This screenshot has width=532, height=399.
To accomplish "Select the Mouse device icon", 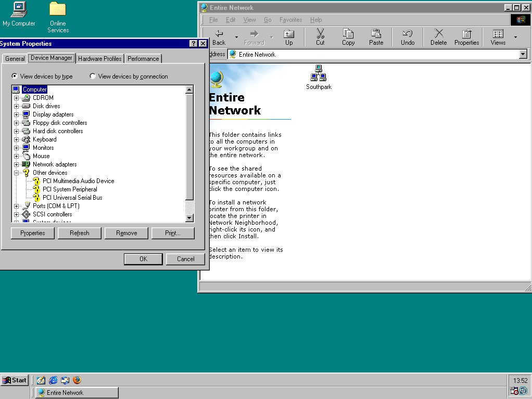I will click(x=26, y=156).
